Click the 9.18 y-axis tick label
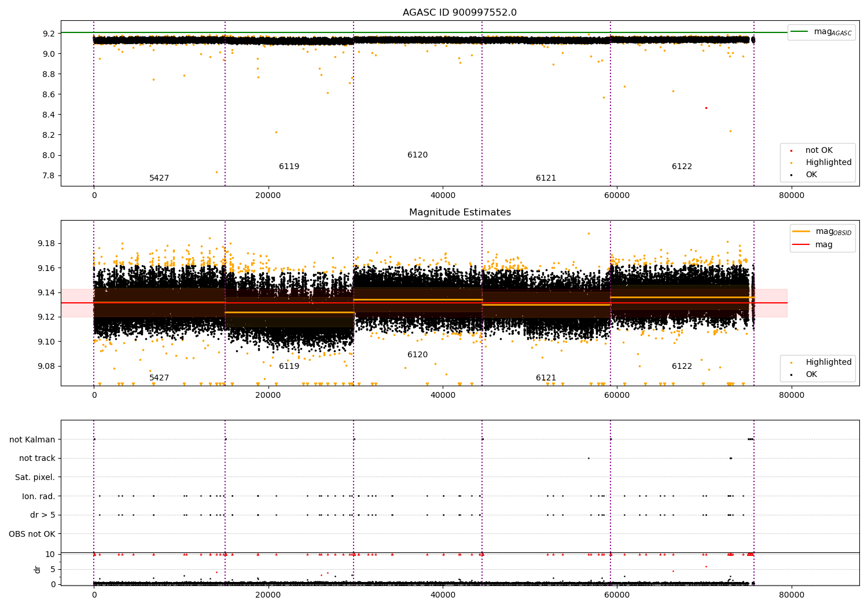Viewport: 868px width, 608px height. click(x=47, y=243)
